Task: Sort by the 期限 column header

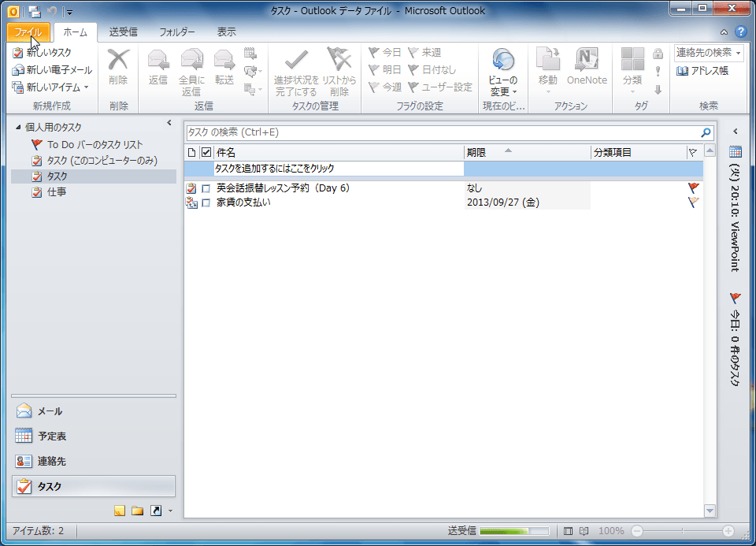Action: coord(528,152)
